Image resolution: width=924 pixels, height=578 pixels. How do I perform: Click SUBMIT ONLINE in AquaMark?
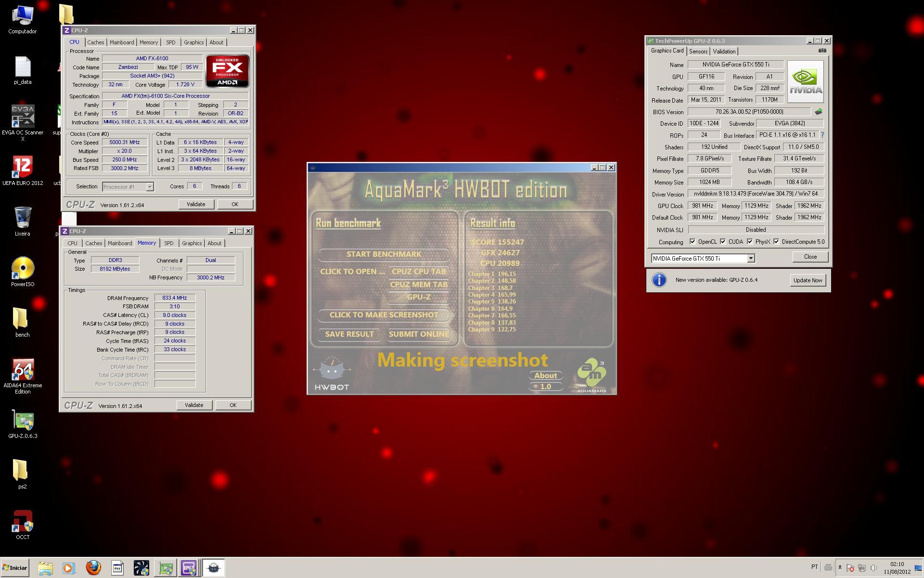[x=418, y=334]
